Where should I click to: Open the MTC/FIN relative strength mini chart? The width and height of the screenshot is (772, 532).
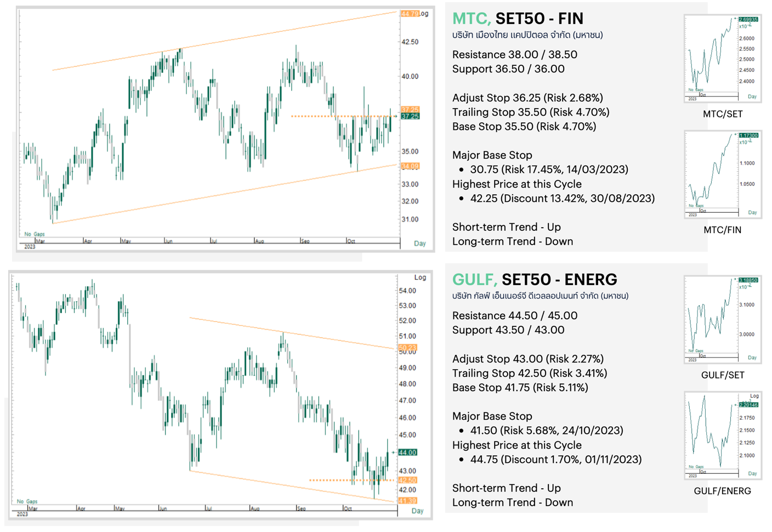[x=723, y=174]
